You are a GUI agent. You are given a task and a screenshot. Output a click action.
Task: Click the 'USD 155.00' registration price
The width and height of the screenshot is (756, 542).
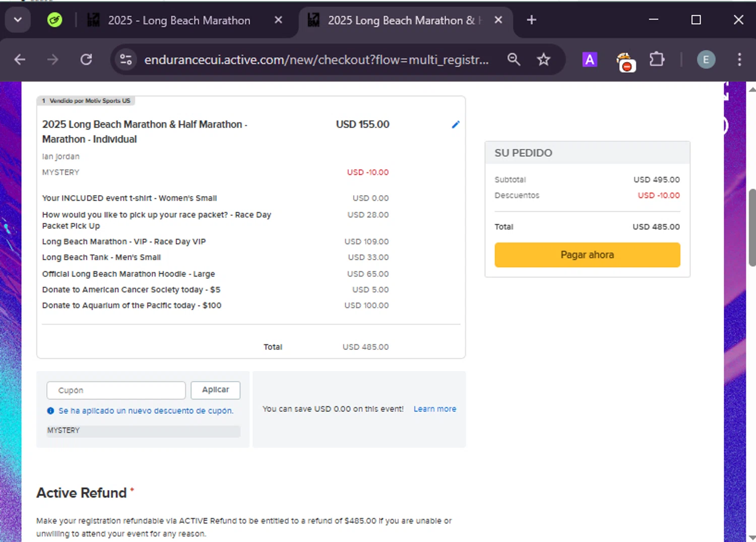pyautogui.click(x=363, y=125)
